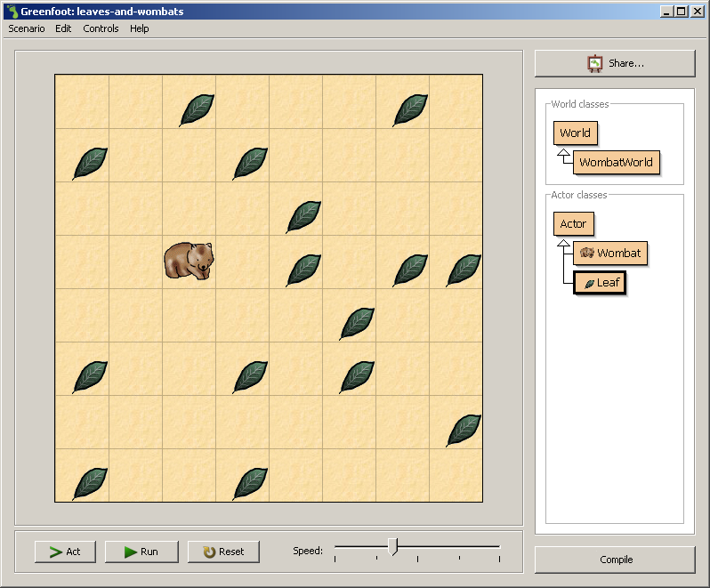Select the World class box
Image resolution: width=710 pixels, height=588 pixels.
[x=576, y=133]
